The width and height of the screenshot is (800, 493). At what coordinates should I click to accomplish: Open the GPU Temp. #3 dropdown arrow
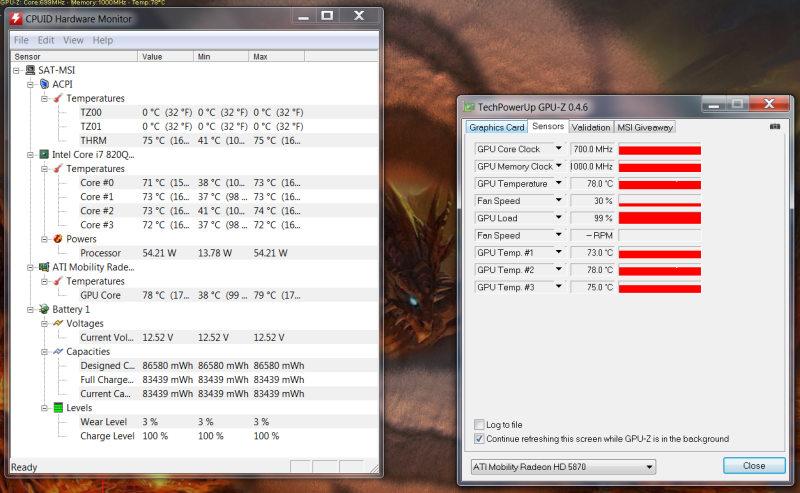(x=559, y=287)
